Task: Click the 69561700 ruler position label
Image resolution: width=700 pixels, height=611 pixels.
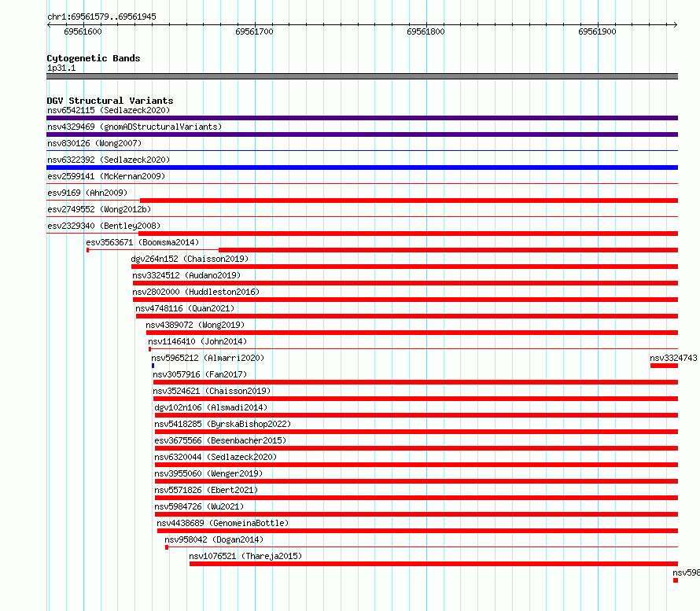Action: [x=254, y=31]
